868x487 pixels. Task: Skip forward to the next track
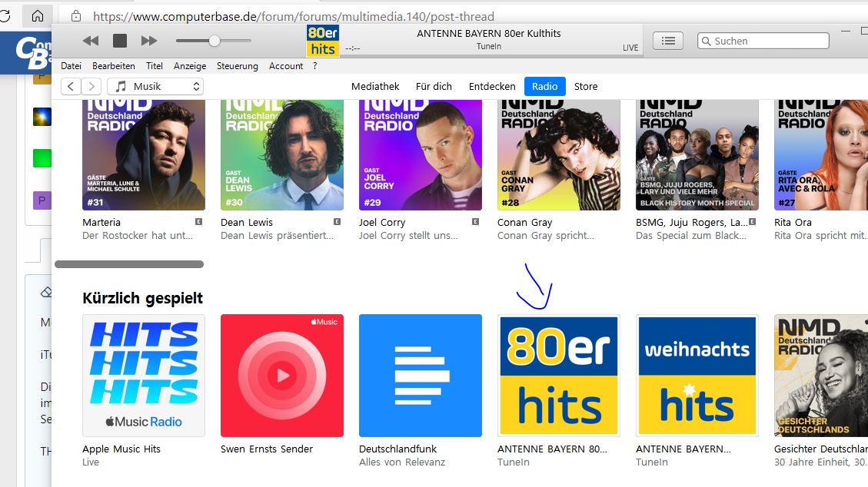(x=149, y=41)
